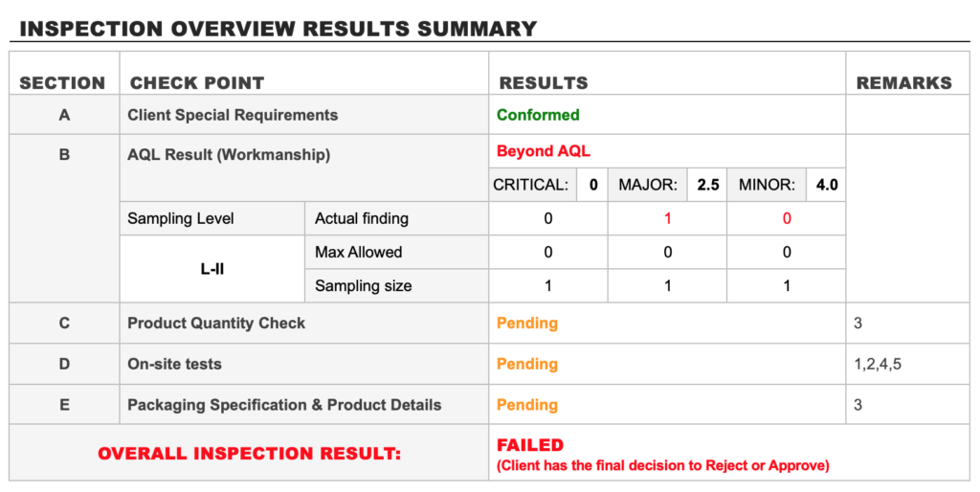Click the red FAILED overall result
The image size is (980, 492).
(x=530, y=445)
